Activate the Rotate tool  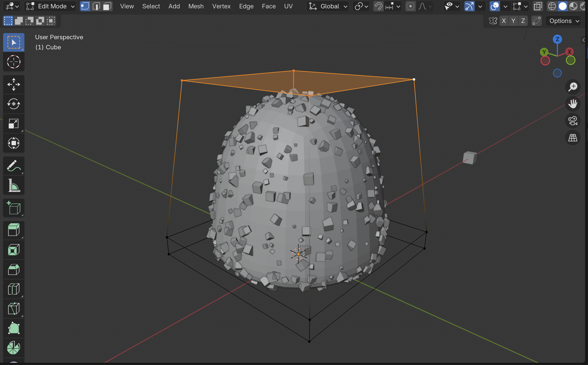[13, 104]
